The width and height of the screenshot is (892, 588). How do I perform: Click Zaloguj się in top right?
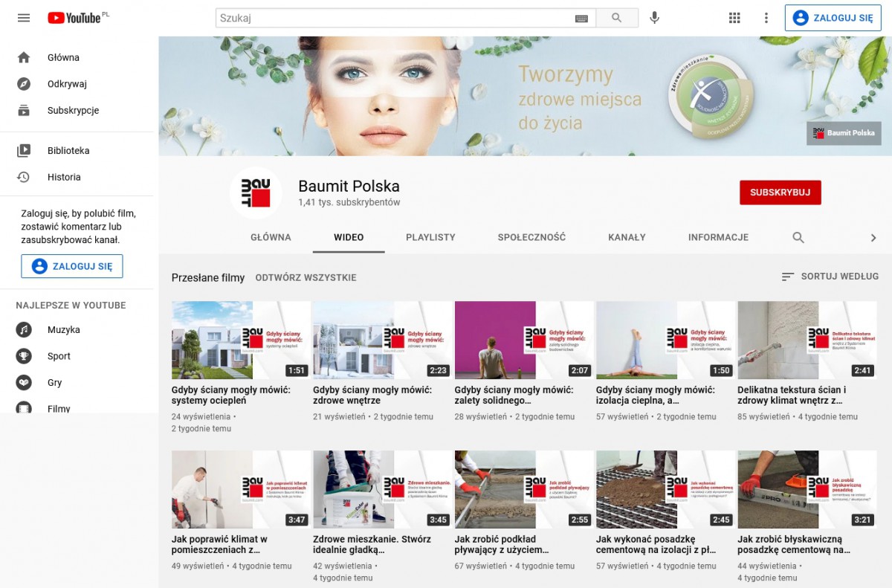point(833,18)
